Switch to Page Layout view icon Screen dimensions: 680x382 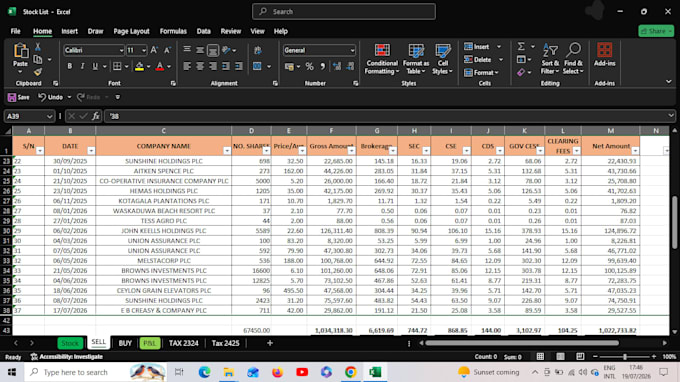[x=560, y=356]
